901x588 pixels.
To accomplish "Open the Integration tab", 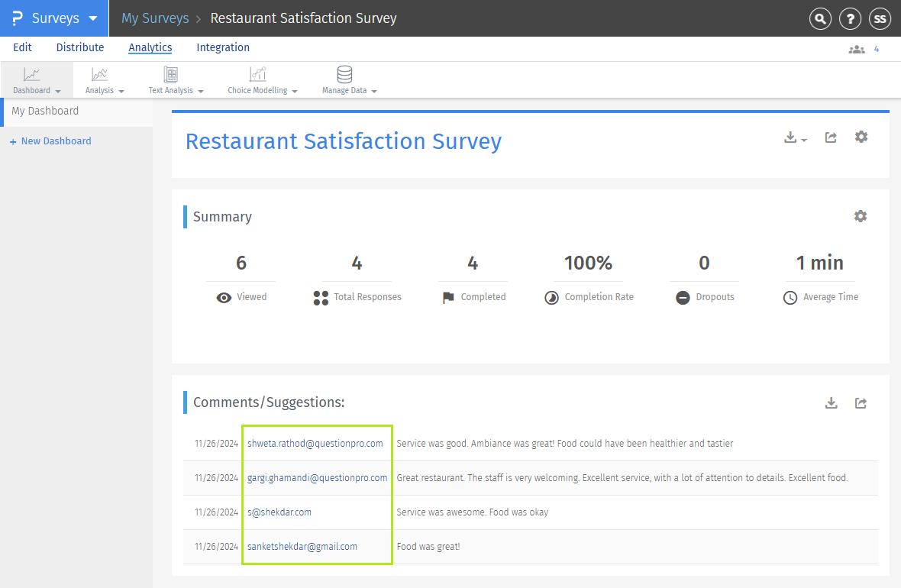I will click(222, 47).
